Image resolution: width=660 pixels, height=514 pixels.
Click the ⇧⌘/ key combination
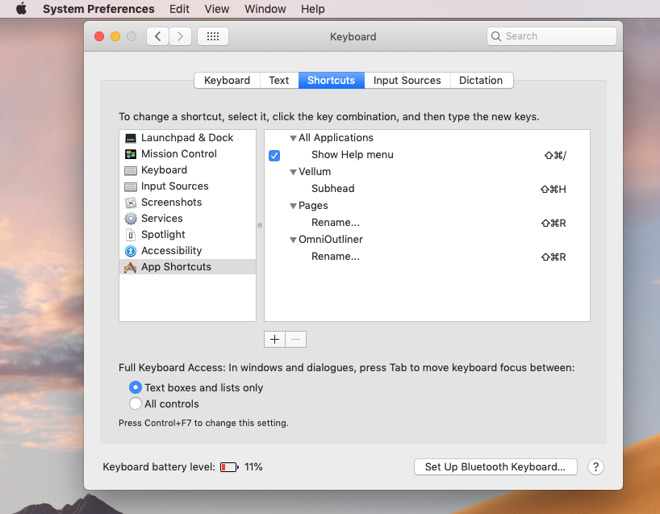(555, 155)
